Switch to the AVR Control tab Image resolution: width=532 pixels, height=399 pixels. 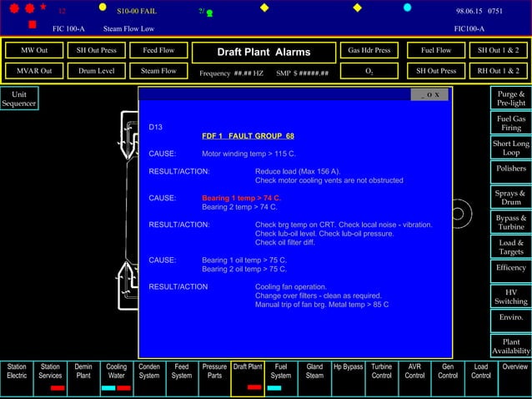coord(414,379)
